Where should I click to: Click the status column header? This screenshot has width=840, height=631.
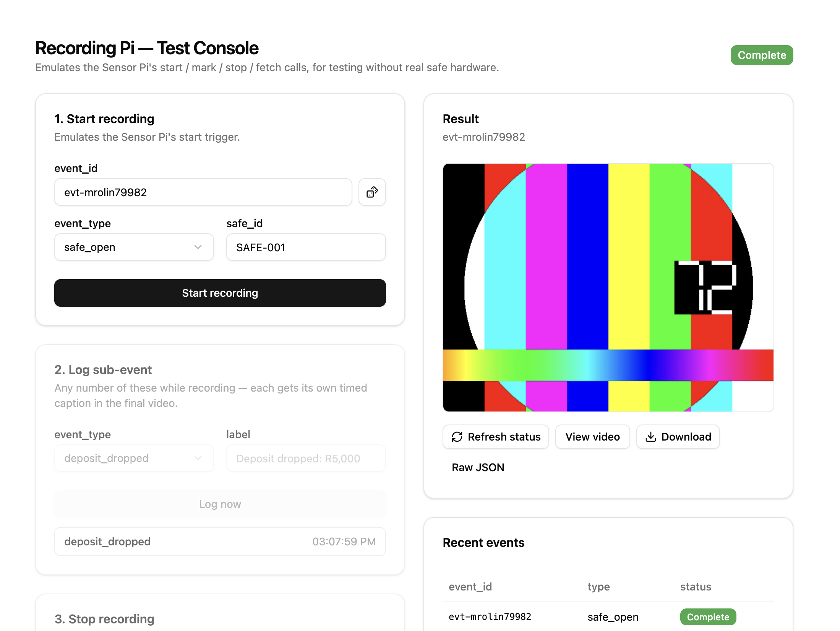696,587
